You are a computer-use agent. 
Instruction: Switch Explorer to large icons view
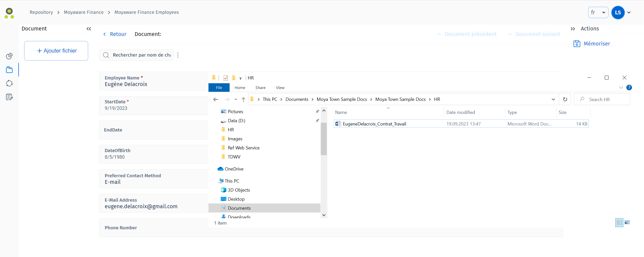pos(627,223)
